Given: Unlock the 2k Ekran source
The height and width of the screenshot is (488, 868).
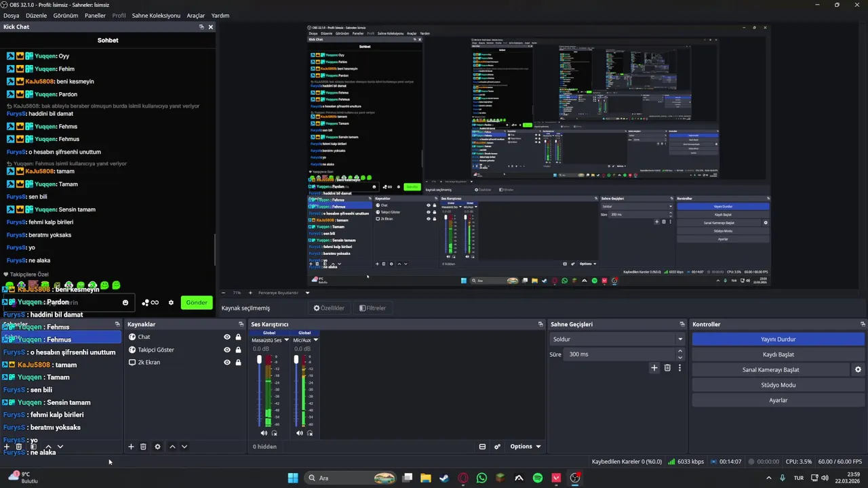Looking at the screenshot, I should click(238, 363).
